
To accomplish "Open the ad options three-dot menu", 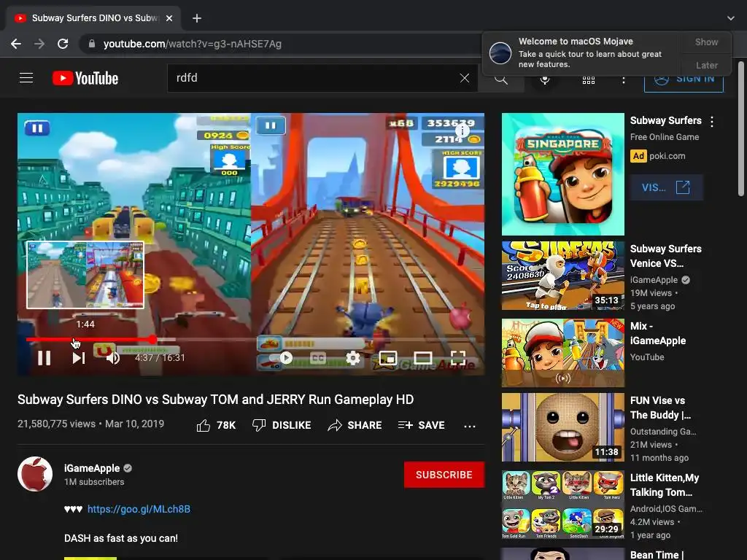I will pyautogui.click(x=712, y=122).
